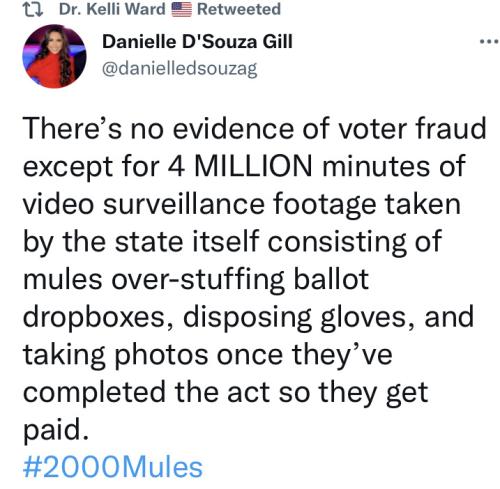
Task: Click the line "completed the act so they get"
Action: tap(225, 393)
